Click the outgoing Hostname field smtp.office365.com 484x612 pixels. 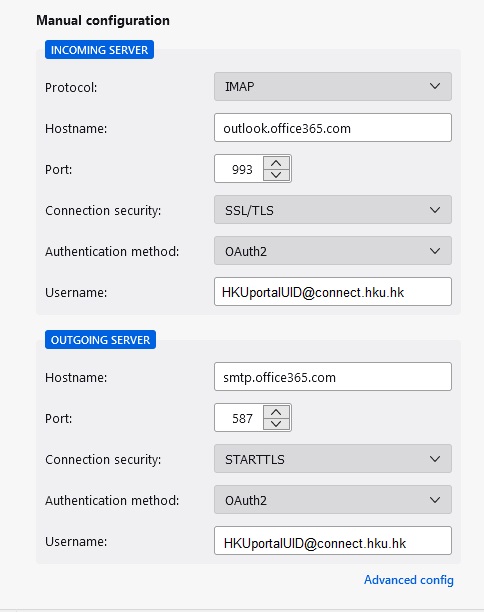click(333, 377)
